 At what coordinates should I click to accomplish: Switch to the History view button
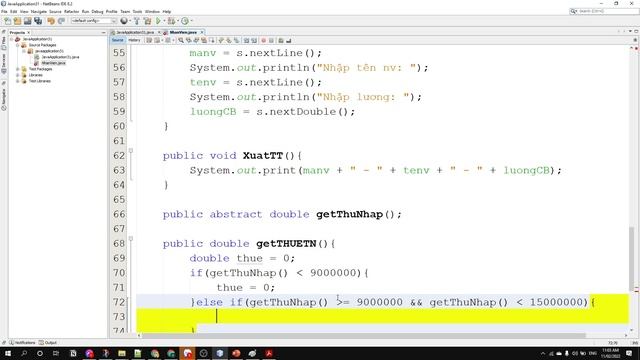pos(134,40)
